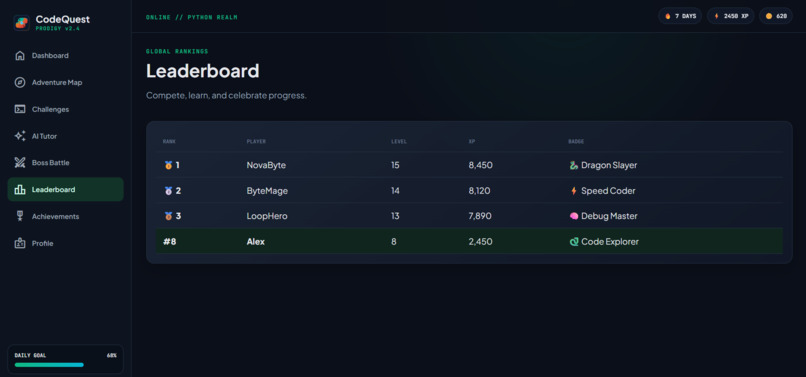Click the lightning icon in XP badge

coord(717,16)
